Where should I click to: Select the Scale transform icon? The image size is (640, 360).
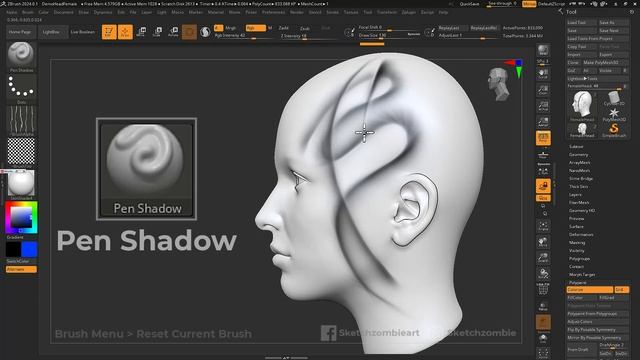click(157, 32)
